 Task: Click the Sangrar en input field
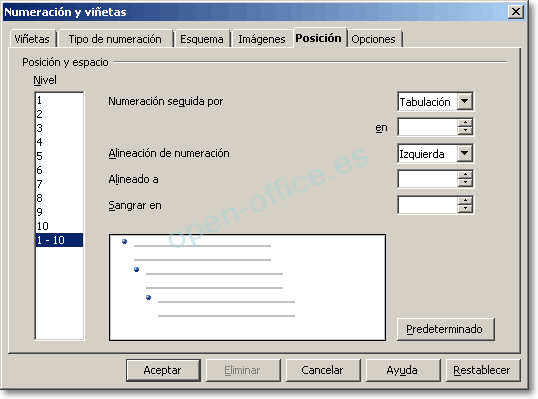(428, 205)
